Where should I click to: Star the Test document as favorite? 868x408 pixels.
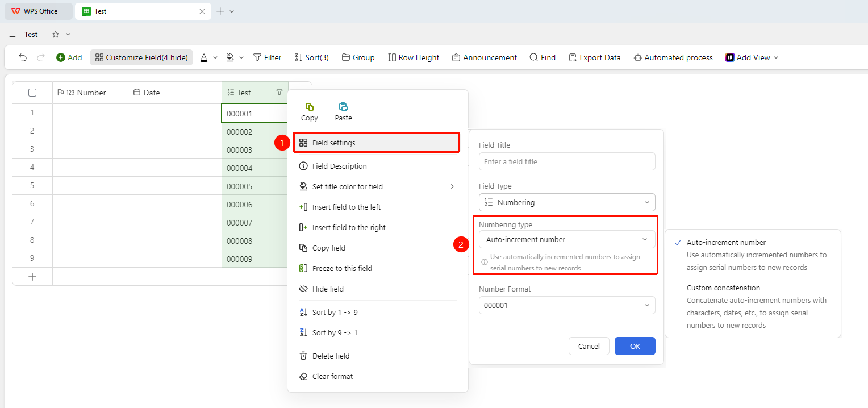56,34
